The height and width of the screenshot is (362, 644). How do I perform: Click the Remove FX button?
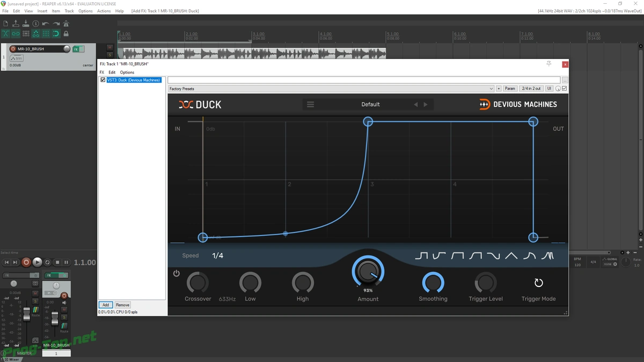click(122, 305)
